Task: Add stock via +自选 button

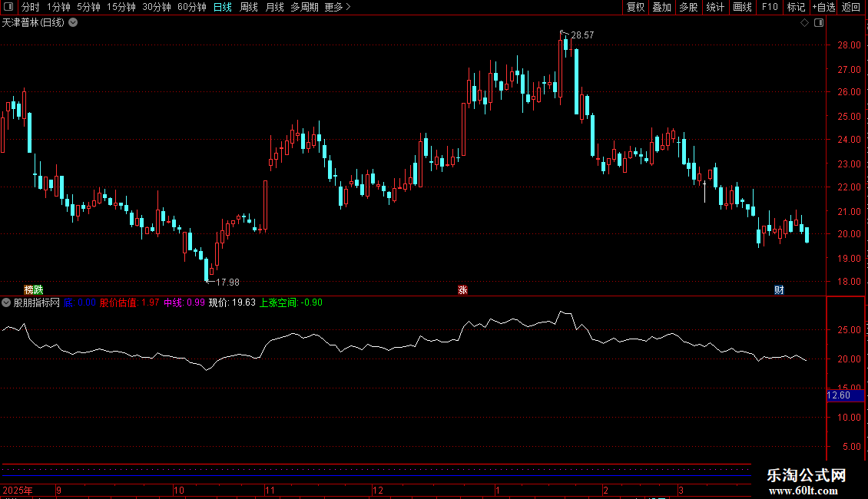Action: 823,7
